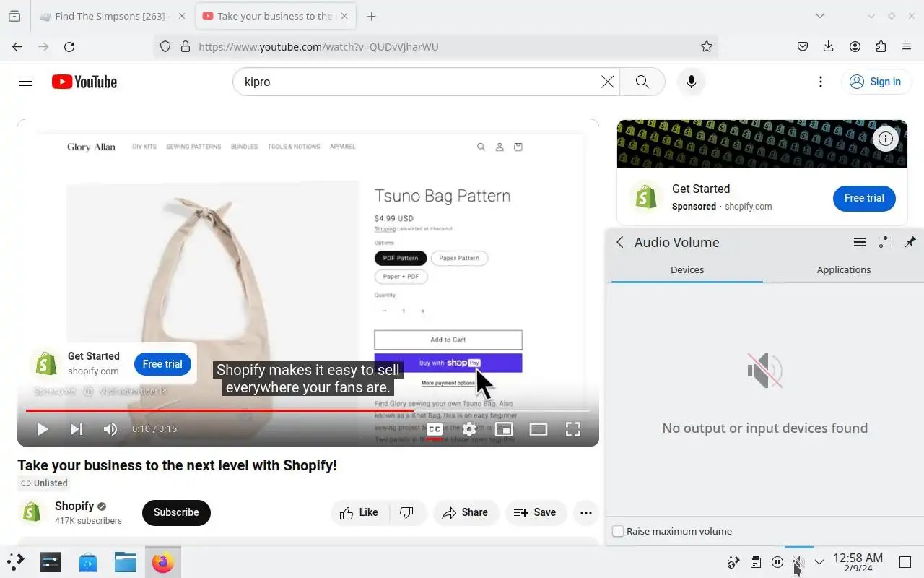This screenshot has width=924, height=578.
Task: Pin the Audio Volume popup open
Action: tap(910, 243)
